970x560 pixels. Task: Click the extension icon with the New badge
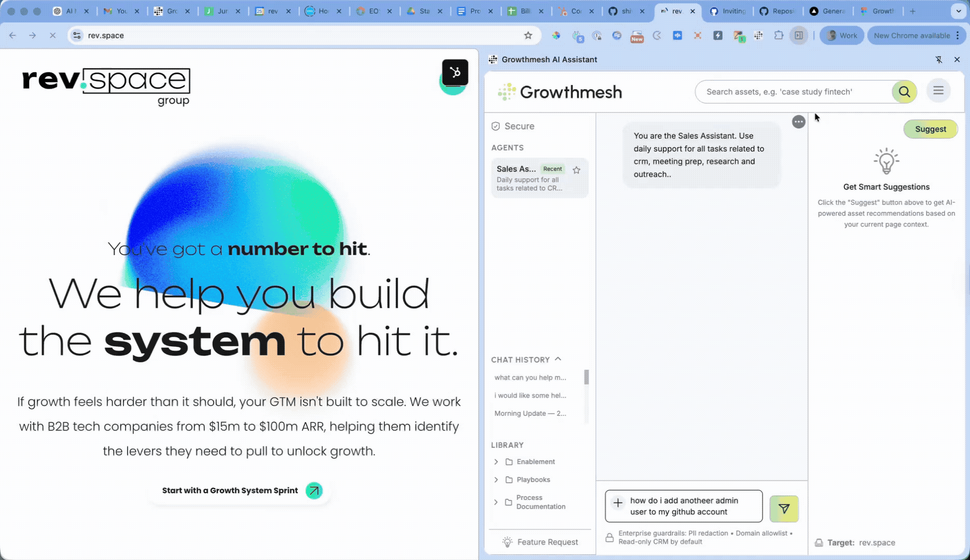pos(637,36)
